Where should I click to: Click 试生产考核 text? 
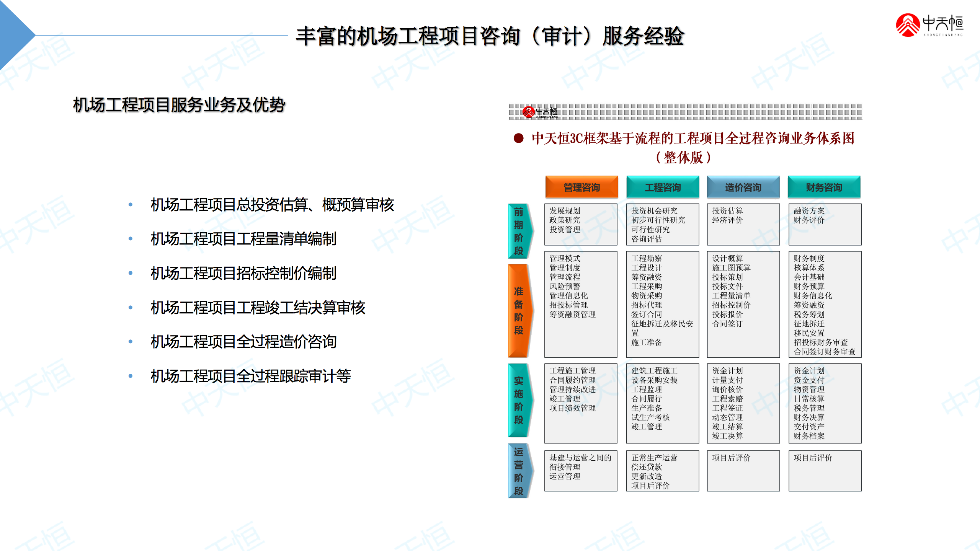[x=650, y=417]
